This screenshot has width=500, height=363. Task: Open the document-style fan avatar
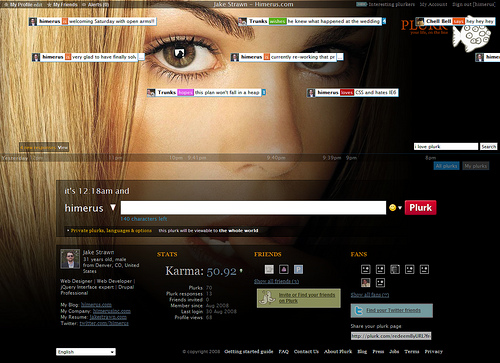point(395,269)
